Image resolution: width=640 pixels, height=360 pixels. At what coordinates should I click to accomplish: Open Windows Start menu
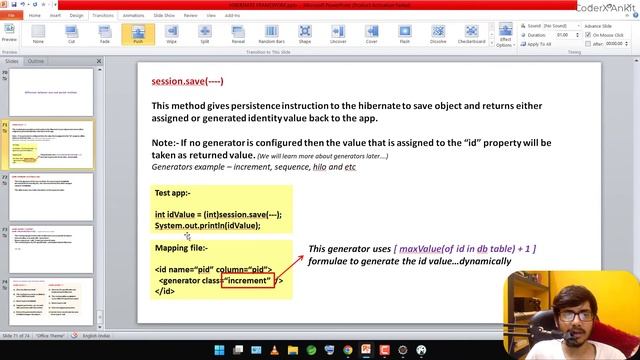[x=219, y=350]
